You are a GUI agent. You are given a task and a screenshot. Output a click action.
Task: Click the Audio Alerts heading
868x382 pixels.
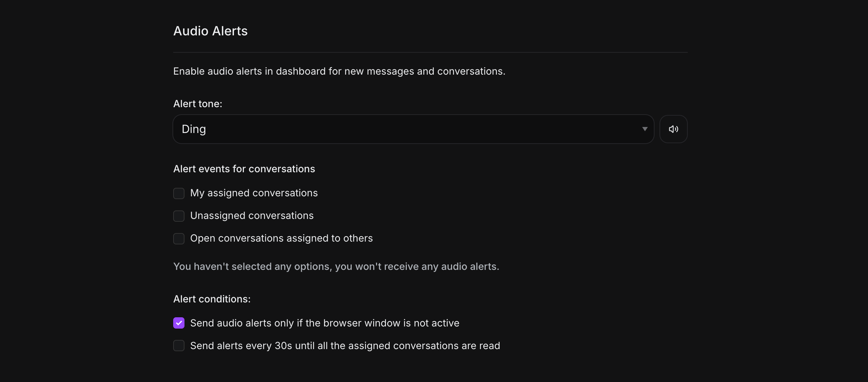point(210,31)
